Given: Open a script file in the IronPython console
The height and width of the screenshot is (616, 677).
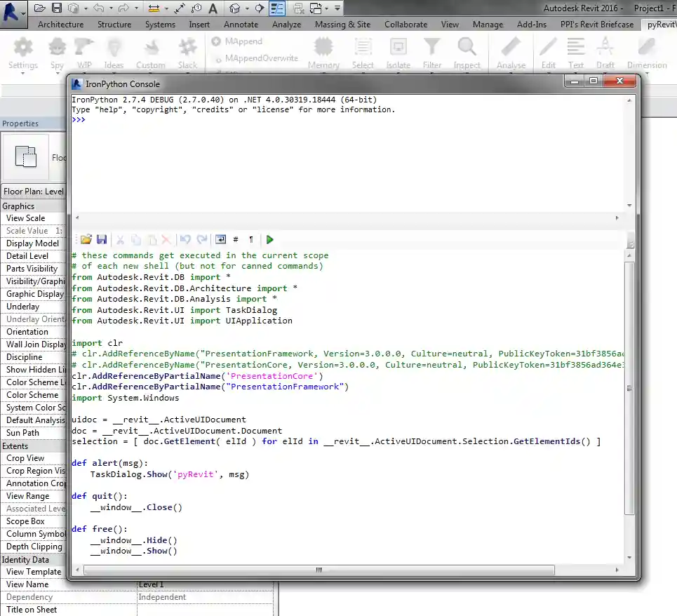Looking at the screenshot, I should 85,239.
